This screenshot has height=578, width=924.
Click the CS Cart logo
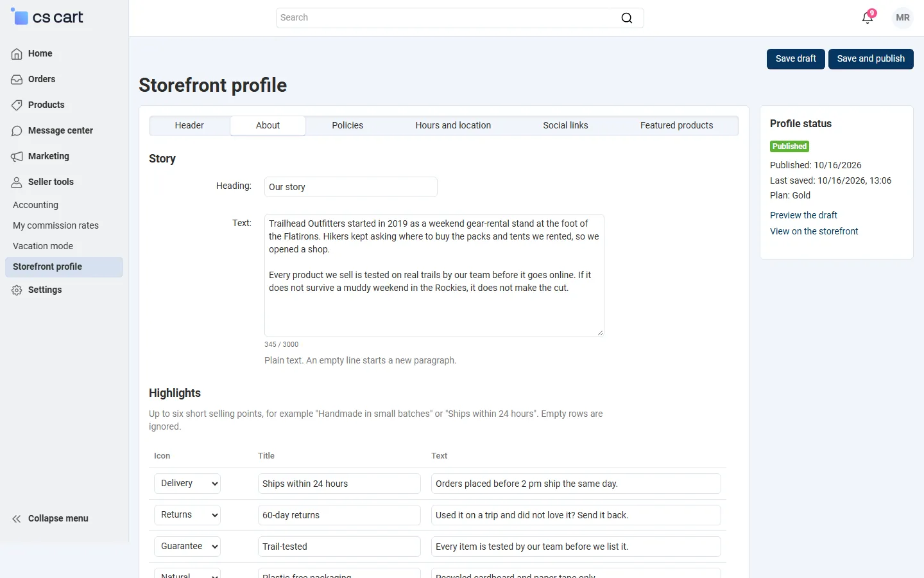coord(47,17)
